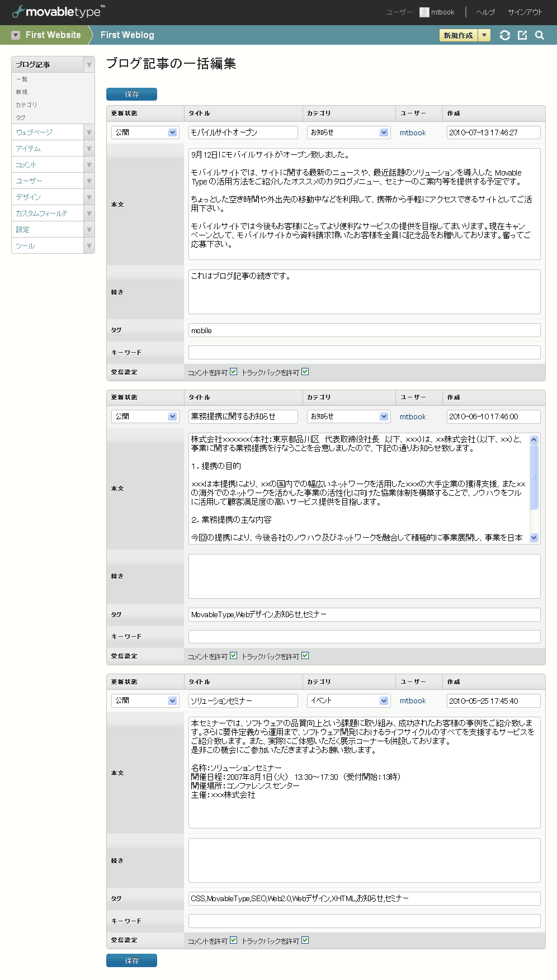Open the カスタムフィールド sidebar menu
Viewport: 557px width, 980px height.
[41, 214]
